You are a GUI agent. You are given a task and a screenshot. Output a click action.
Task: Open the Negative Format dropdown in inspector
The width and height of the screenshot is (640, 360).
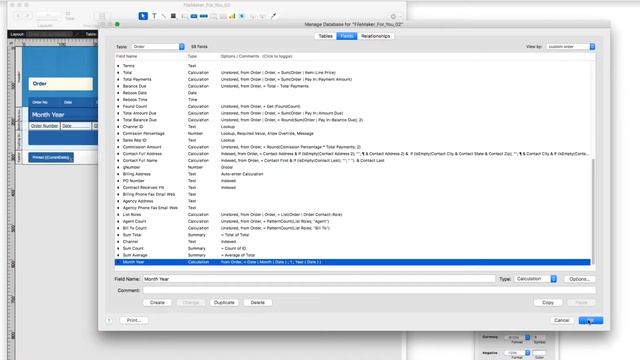pyautogui.click(x=517, y=353)
